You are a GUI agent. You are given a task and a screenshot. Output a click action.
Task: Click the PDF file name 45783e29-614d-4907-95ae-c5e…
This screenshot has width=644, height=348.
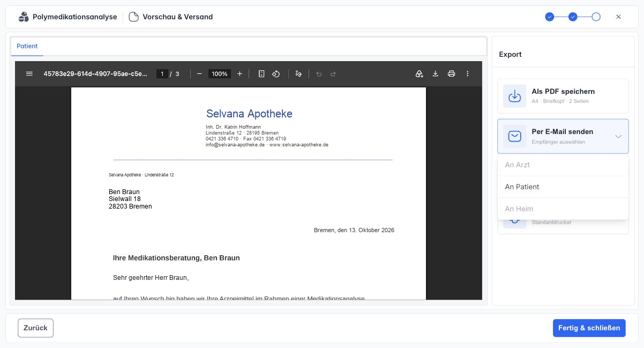pyautogui.click(x=95, y=74)
